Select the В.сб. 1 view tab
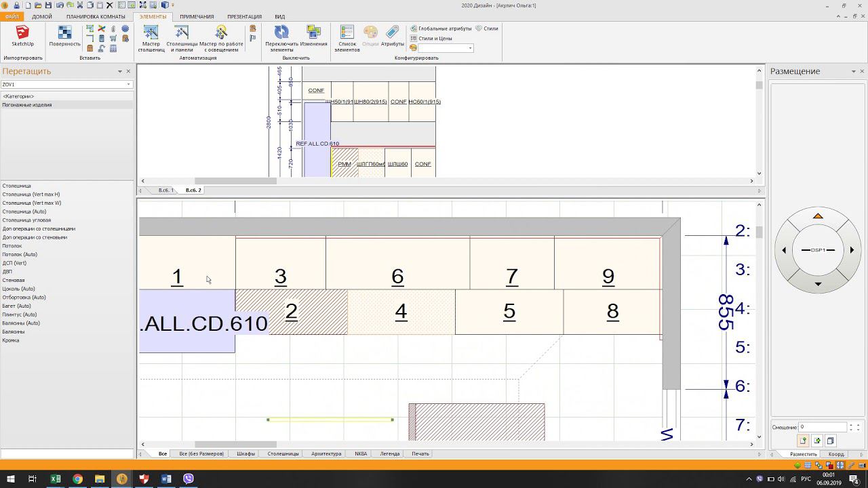This screenshot has width=868, height=488. click(x=165, y=190)
